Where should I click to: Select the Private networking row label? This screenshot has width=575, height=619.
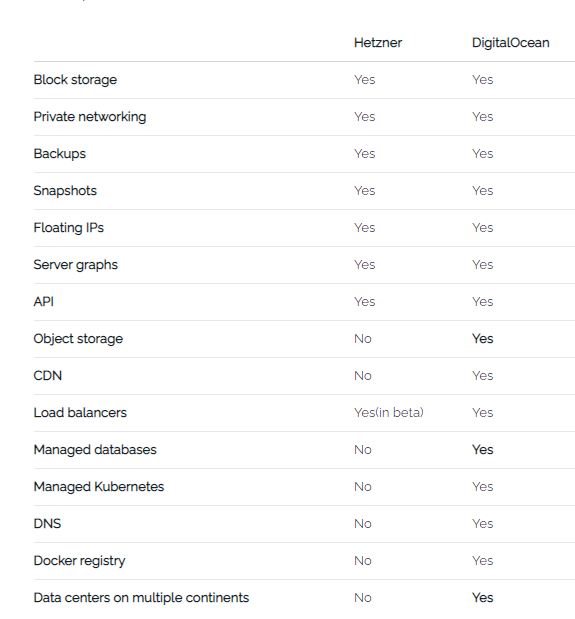(x=90, y=117)
